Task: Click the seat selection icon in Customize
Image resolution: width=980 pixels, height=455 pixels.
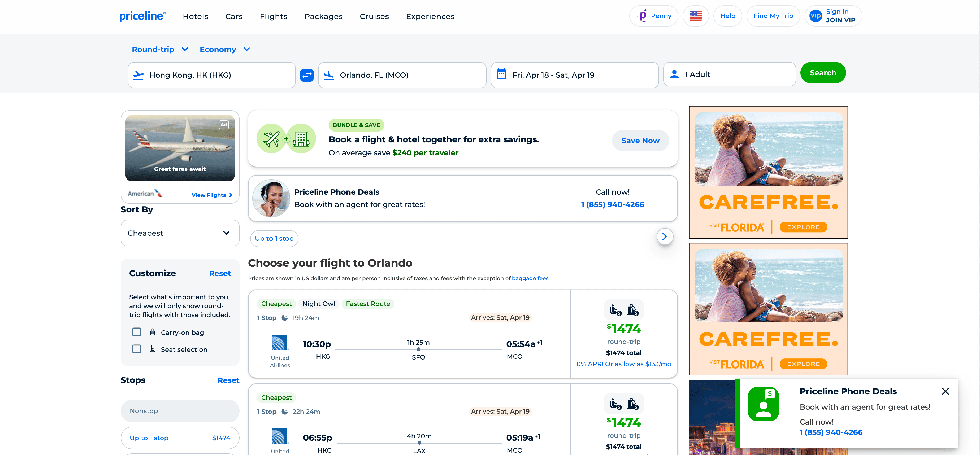Action: point(152,349)
